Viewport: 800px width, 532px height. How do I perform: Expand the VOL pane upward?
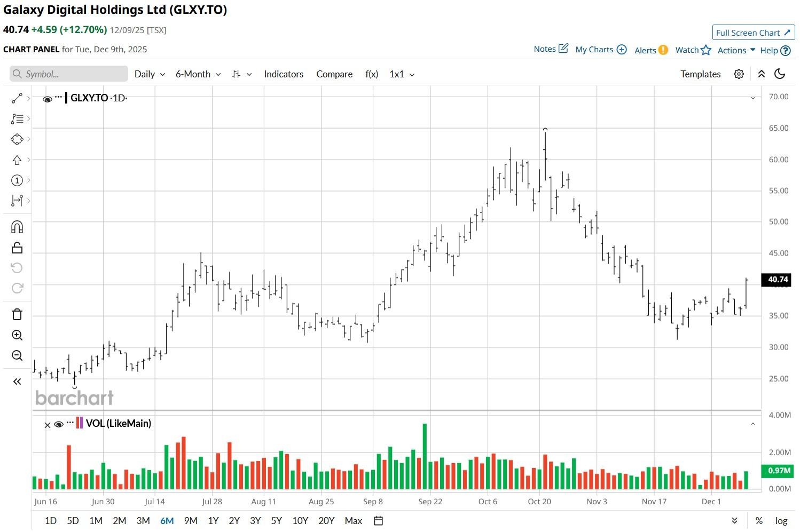[753, 424]
